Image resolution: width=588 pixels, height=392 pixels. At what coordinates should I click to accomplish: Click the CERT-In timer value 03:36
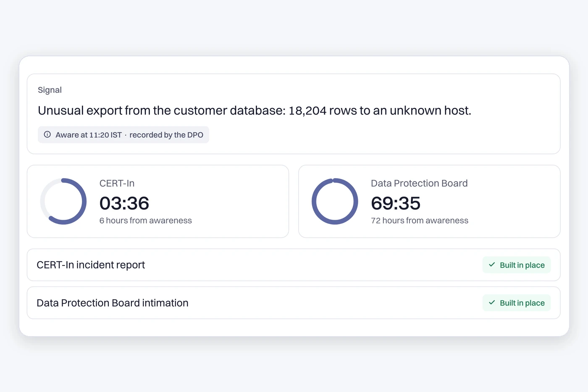(x=124, y=203)
